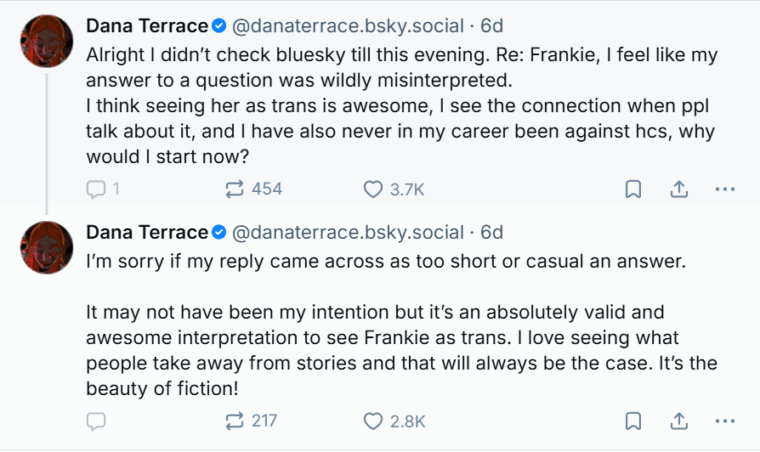The width and height of the screenshot is (760, 452).
Task: Open more options on the first post
Action: coord(725,188)
